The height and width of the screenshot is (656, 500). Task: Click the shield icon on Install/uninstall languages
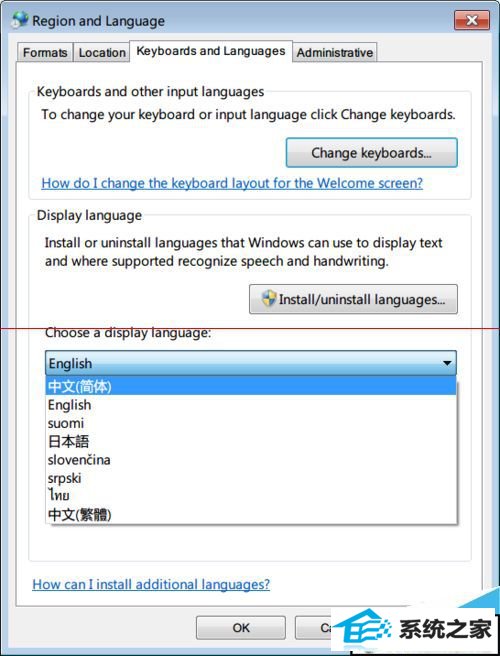pyautogui.click(x=269, y=299)
